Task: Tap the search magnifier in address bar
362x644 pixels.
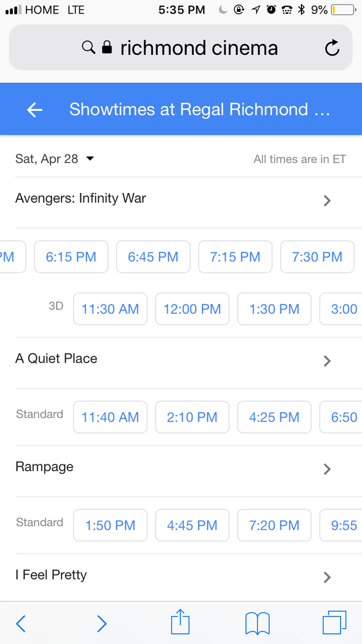Action: [88, 47]
